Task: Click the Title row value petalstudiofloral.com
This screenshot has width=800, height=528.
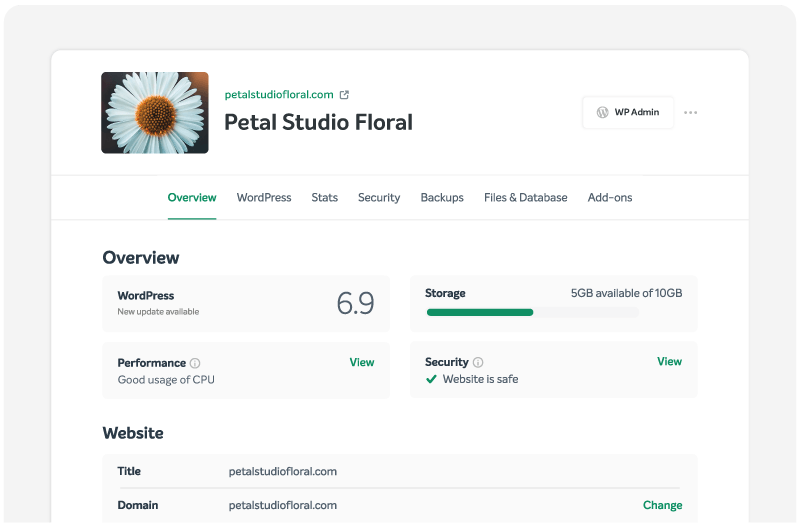Action: pyautogui.click(x=283, y=471)
